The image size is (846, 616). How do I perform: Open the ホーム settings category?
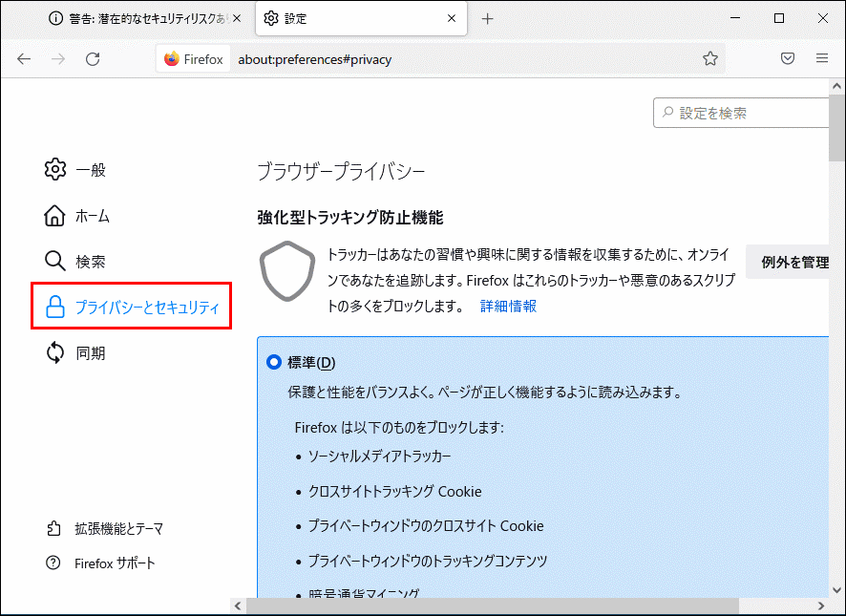click(x=77, y=216)
